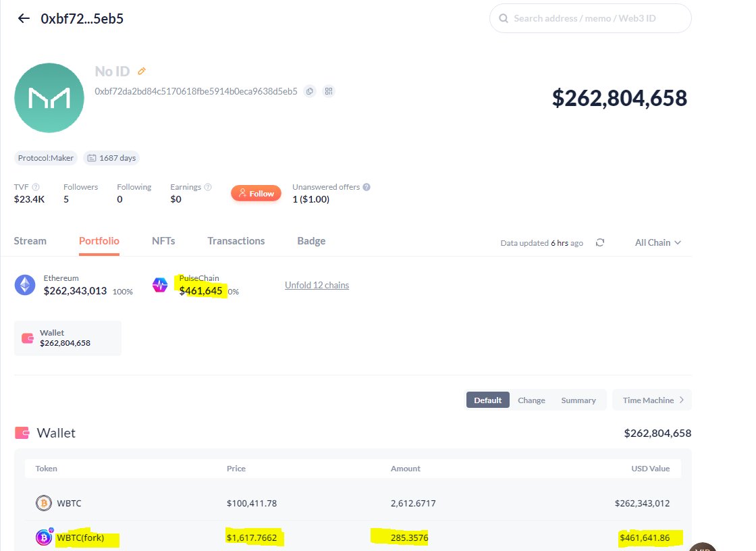Edit the No ID name with pencil icon

[x=142, y=72]
